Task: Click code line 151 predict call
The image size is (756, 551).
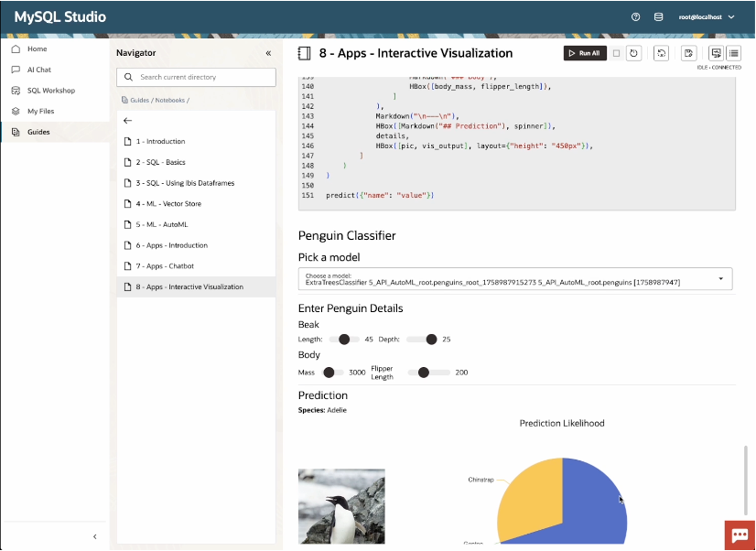Action: click(x=380, y=195)
